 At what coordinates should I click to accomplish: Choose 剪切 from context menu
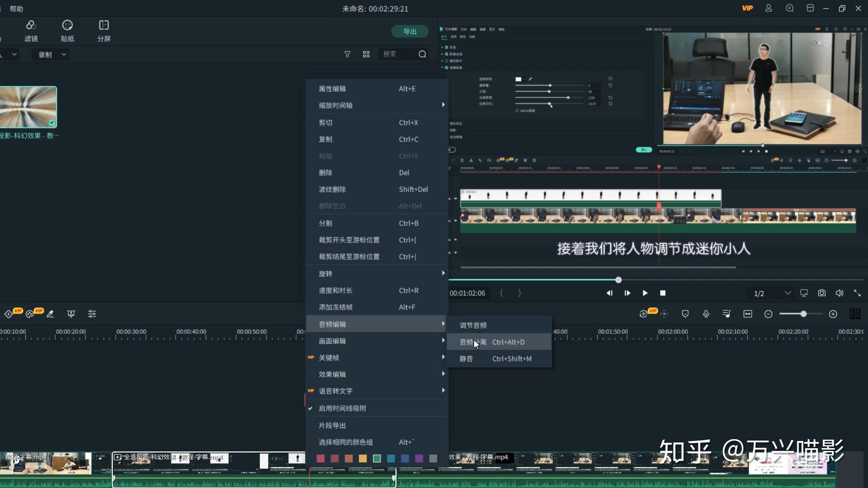point(377,122)
